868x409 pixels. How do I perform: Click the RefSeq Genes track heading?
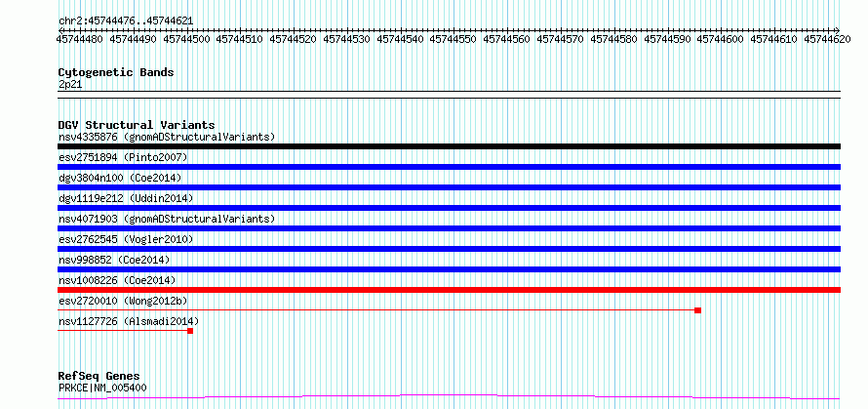tap(99, 377)
